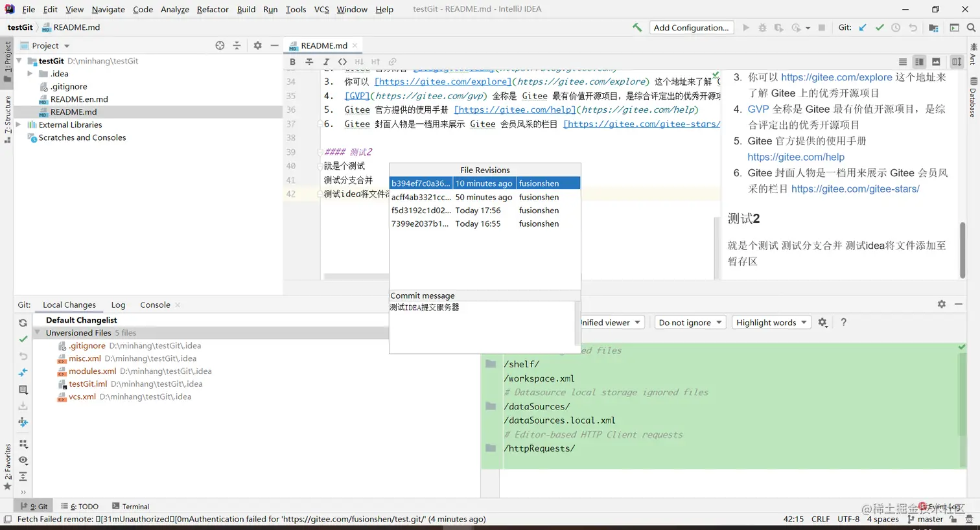Image resolution: width=980 pixels, height=530 pixels.
Task: Expand External Libraries node
Action: (x=19, y=124)
